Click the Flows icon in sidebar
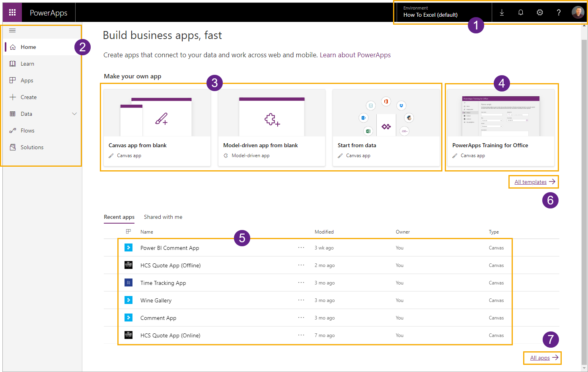Screen dimensions: 588x372 [x=13, y=130]
